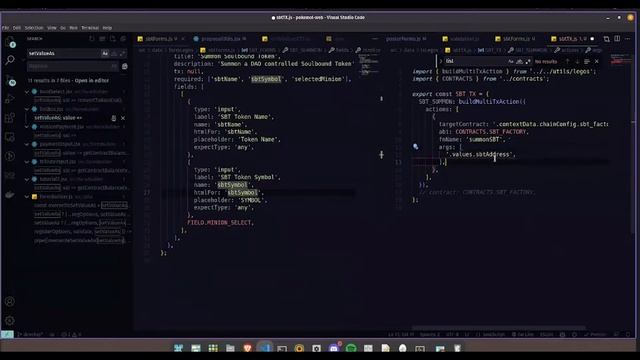The image size is (640, 360).
Task: Open the Explorer view in activity bar
Action: [x=10, y=41]
